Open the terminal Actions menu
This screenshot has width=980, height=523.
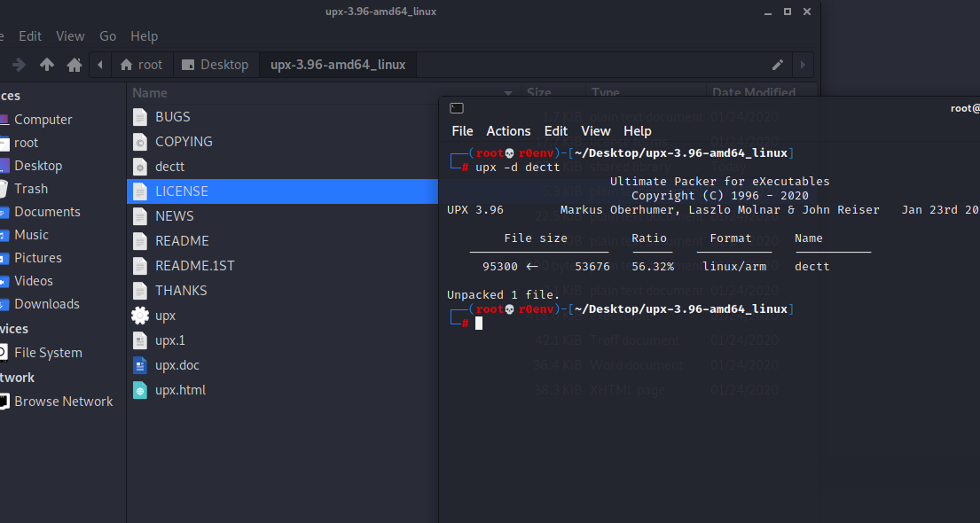click(508, 131)
